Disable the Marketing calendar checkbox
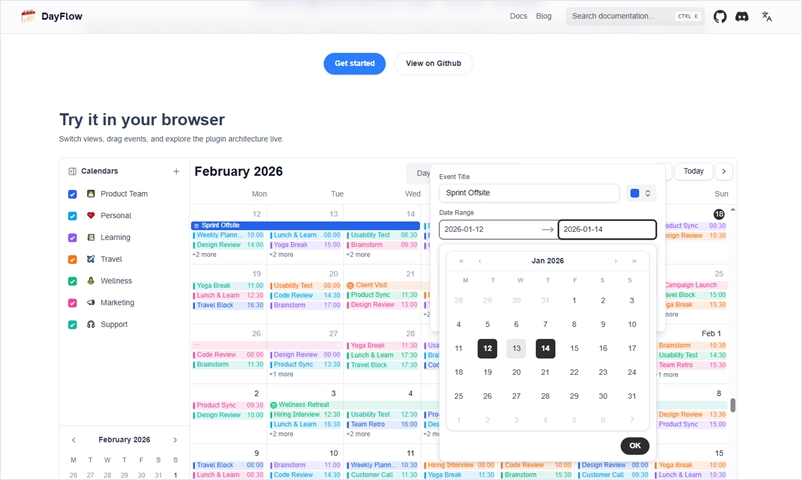This screenshot has height=480, width=802. point(72,303)
